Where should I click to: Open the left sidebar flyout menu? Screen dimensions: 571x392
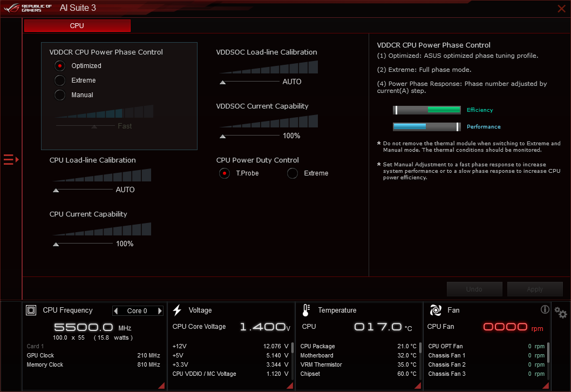click(8, 159)
